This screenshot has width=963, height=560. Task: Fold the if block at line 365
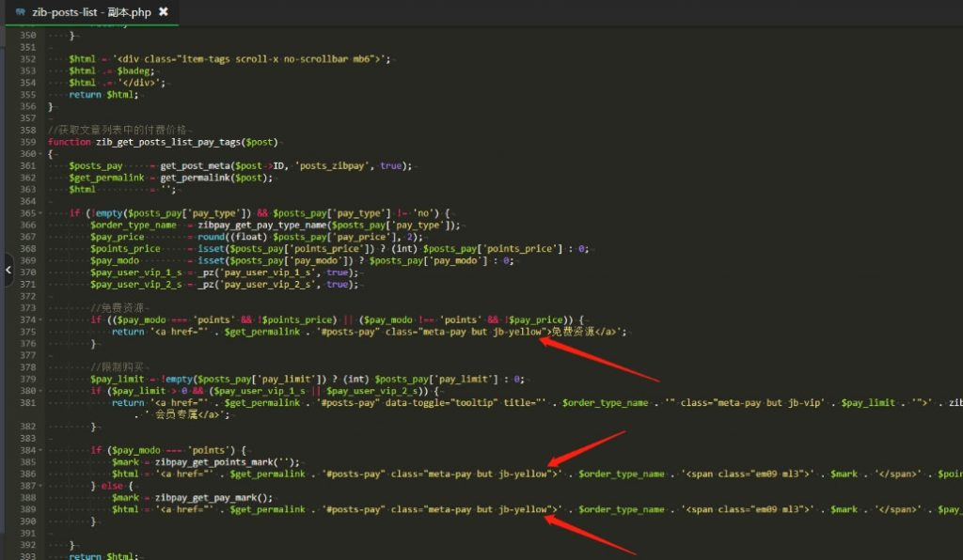point(39,213)
